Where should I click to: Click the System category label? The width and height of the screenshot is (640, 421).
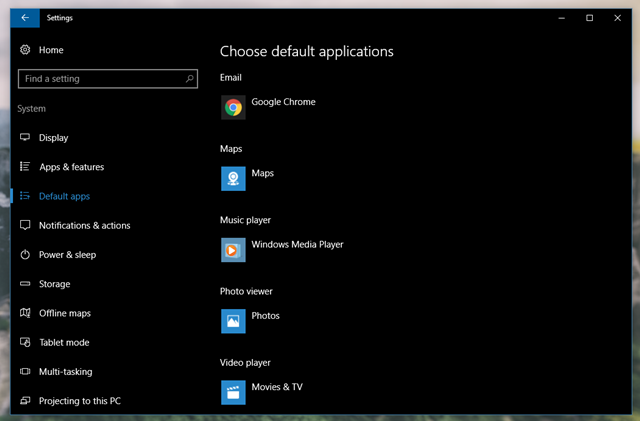tap(31, 109)
